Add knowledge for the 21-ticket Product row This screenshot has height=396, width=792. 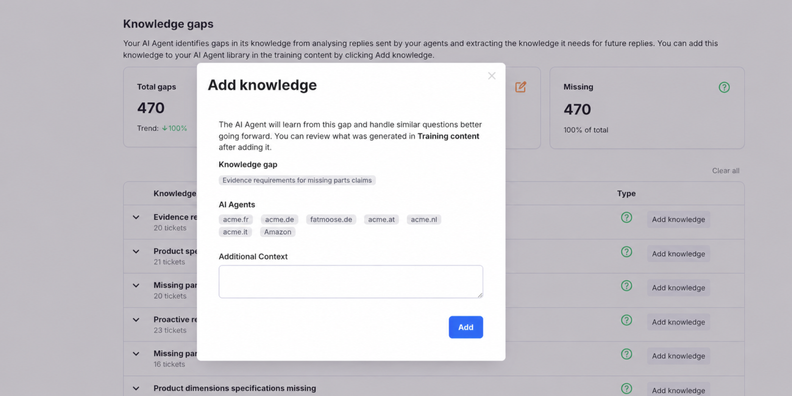pyautogui.click(x=678, y=254)
